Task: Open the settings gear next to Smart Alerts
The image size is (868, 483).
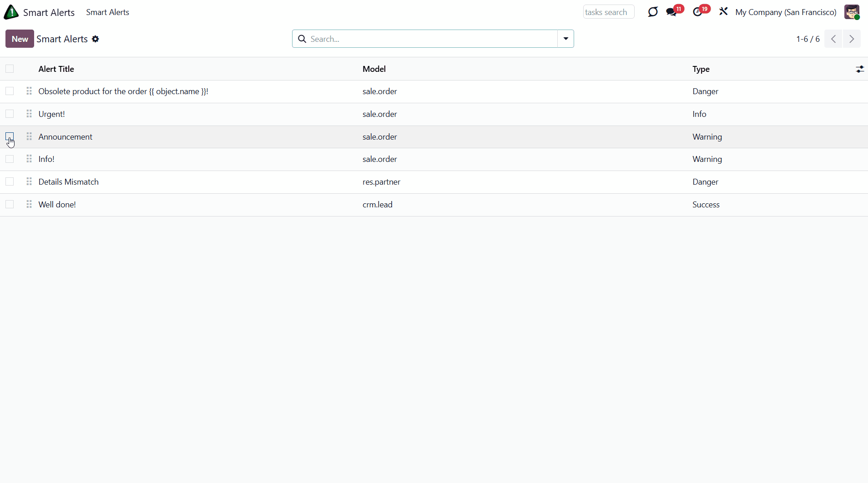Action: 96,39
